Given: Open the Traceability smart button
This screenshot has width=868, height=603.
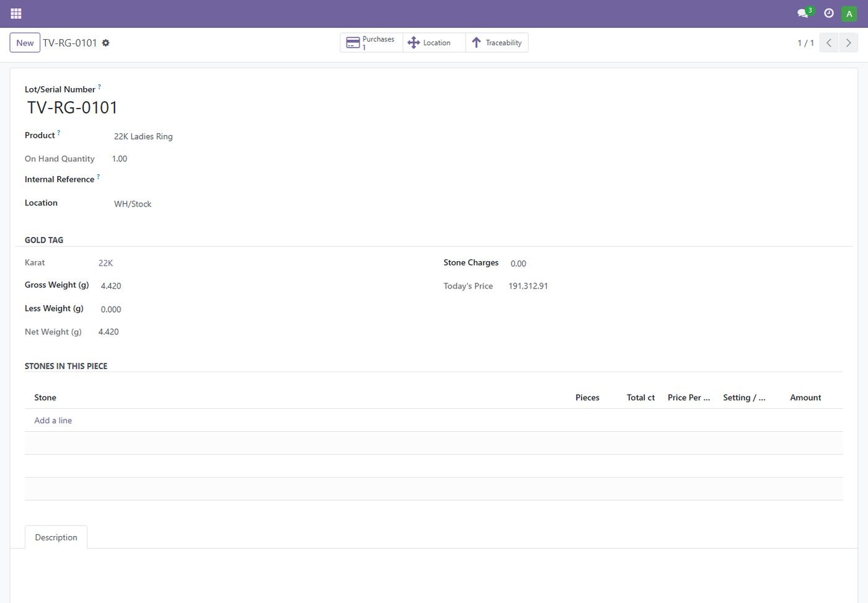Looking at the screenshot, I should point(497,43).
